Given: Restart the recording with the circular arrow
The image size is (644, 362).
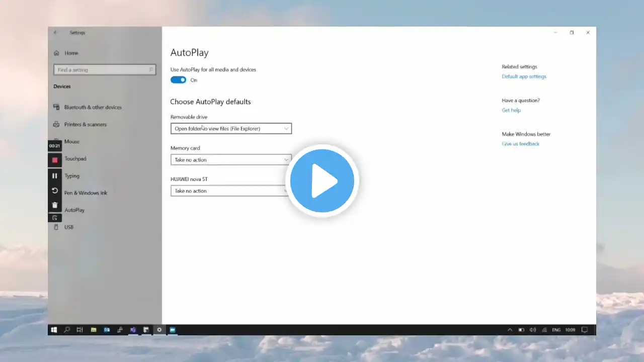Looking at the screenshot, I should [55, 191].
